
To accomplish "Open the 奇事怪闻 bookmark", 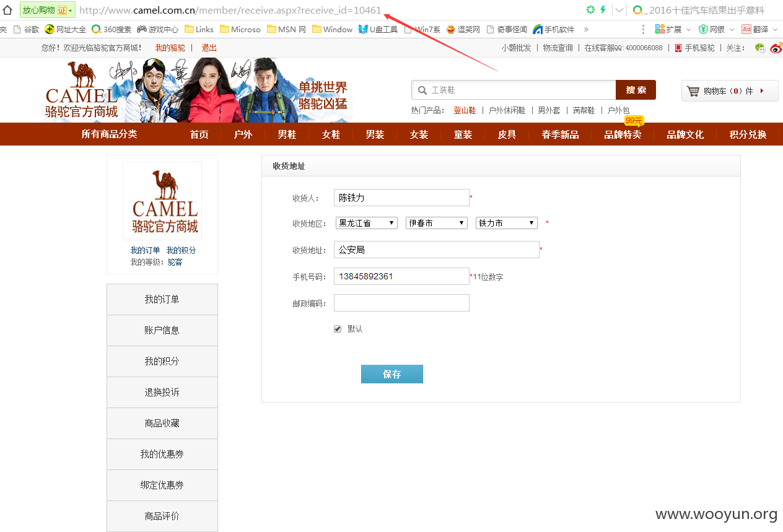I will click(x=507, y=29).
